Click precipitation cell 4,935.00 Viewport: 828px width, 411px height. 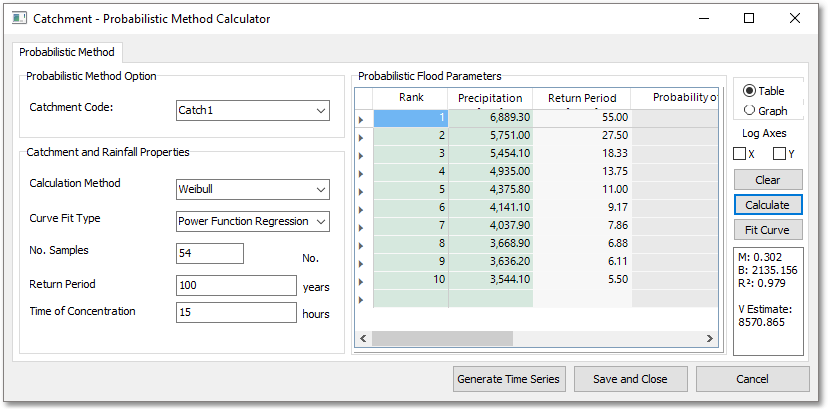click(x=491, y=171)
